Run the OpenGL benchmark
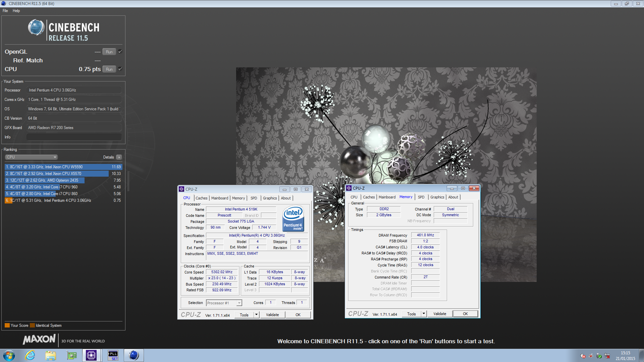The width and height of the screenshot is (644, 362). click(109, 52)
